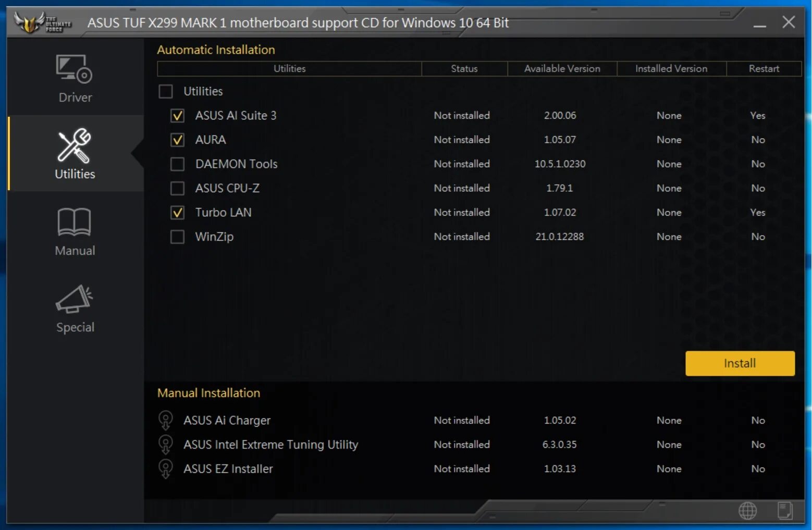Click the Restart column header
Image resolution: width=812 pixels, height=530 pixels.
764,69
